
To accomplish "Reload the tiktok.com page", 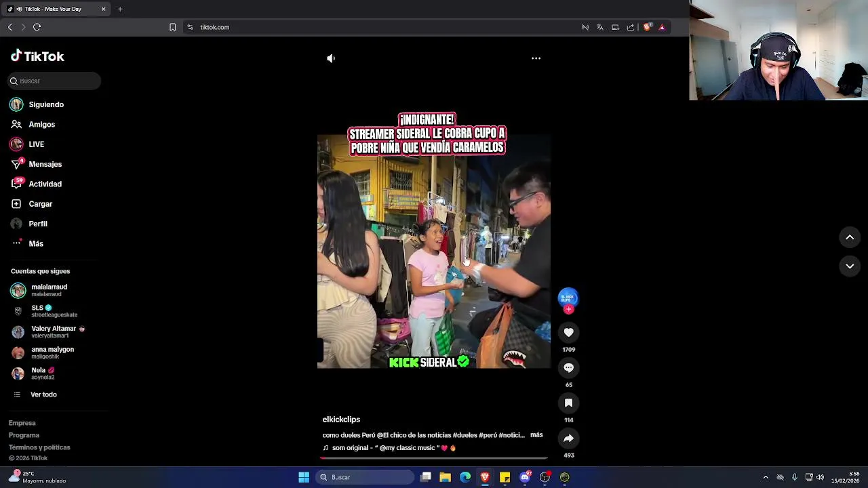I will (37, 27).
